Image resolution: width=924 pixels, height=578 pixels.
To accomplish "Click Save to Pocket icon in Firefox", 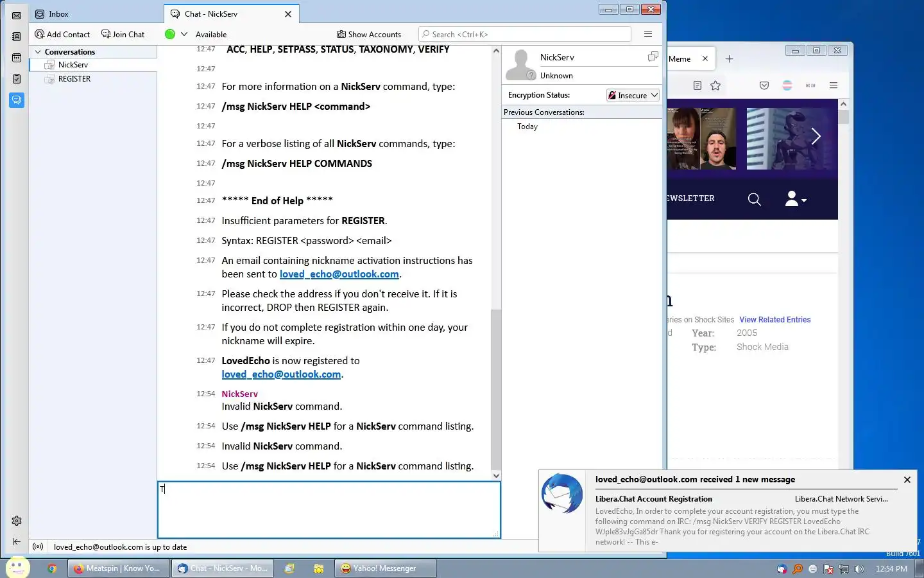I will (x=764, y=85).
